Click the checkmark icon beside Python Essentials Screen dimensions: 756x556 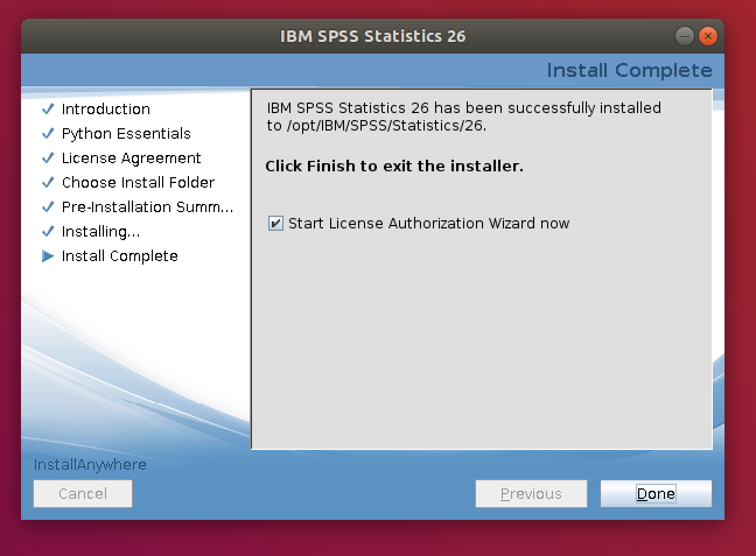coord(48,133)
